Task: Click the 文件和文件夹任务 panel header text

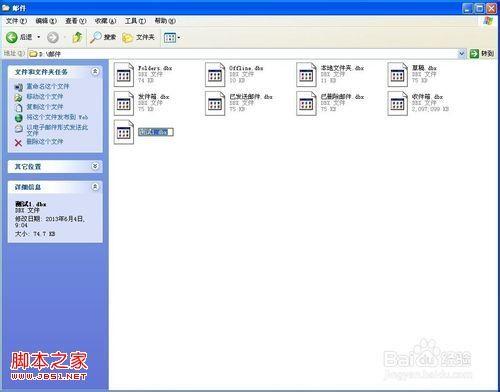Action: pos(41,72)
